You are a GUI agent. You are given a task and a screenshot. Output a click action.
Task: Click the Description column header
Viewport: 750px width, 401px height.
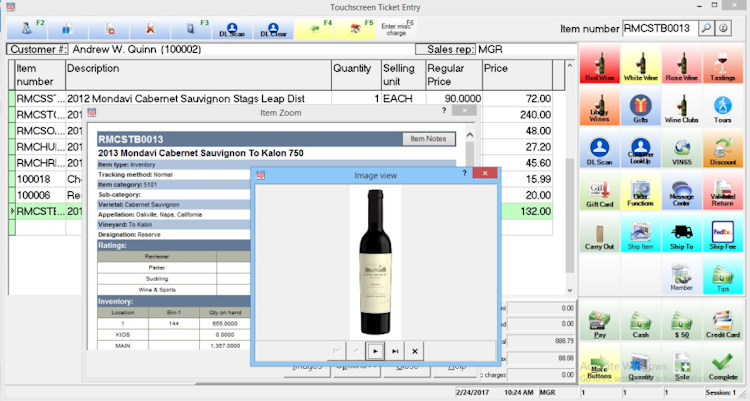(x=199, y=75)
